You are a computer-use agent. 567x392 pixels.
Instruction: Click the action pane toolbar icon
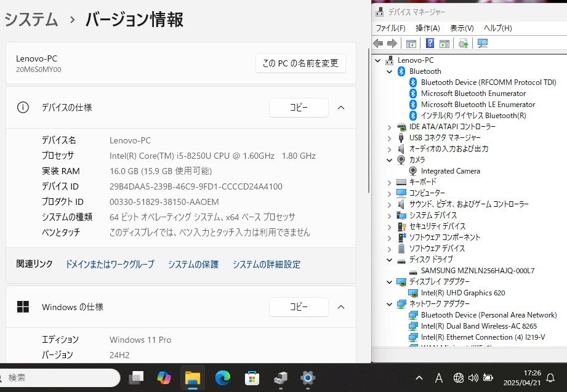coord(444,44)
